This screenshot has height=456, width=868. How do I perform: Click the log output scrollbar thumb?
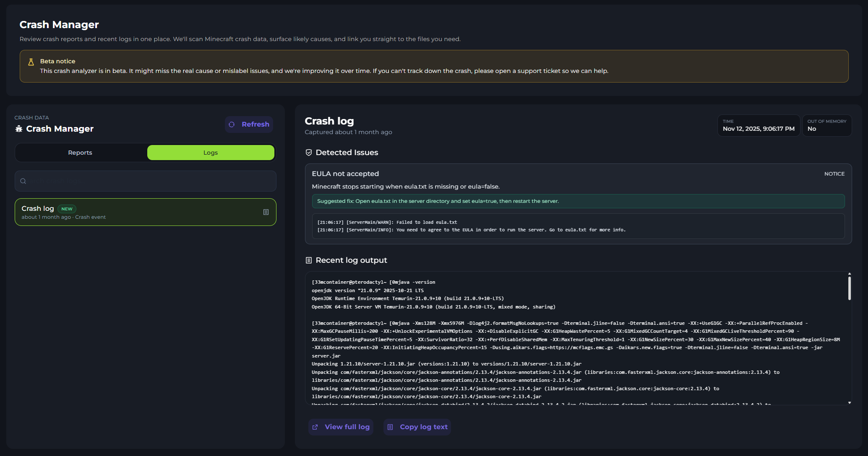coord(850,288)
